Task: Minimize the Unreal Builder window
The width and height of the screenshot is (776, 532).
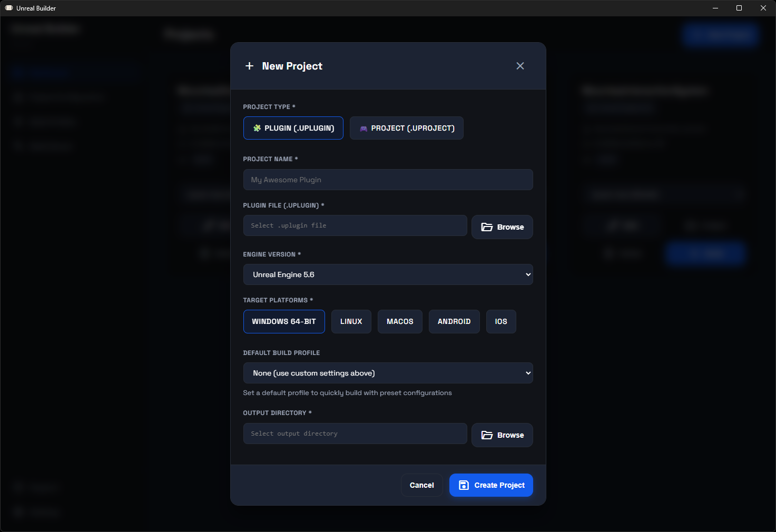Action: click(715, 8)
